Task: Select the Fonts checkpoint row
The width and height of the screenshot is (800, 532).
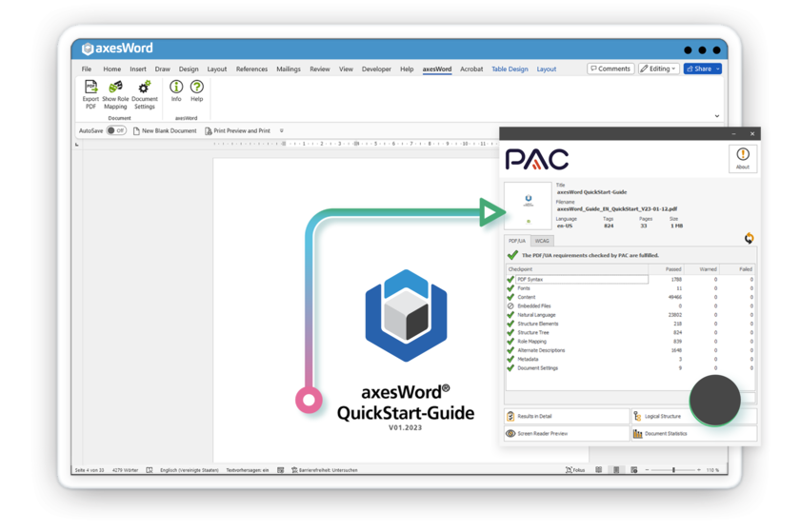Action: coord(630,288)
